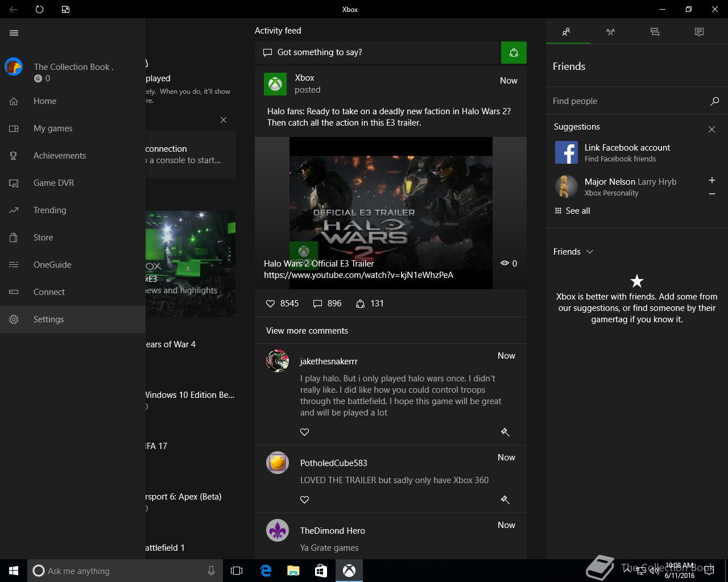Click PotholedCube583 avatar
The image size is (728, 582).
[278, 463]
